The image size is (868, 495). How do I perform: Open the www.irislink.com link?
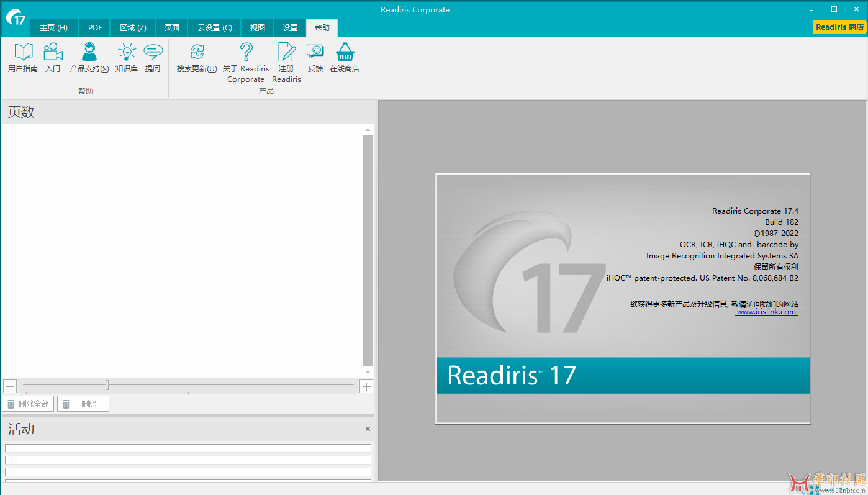click(767, 312)
